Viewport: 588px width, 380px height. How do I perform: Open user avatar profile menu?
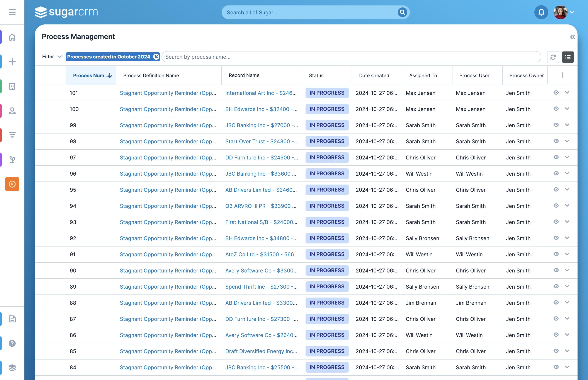(564, 12)
